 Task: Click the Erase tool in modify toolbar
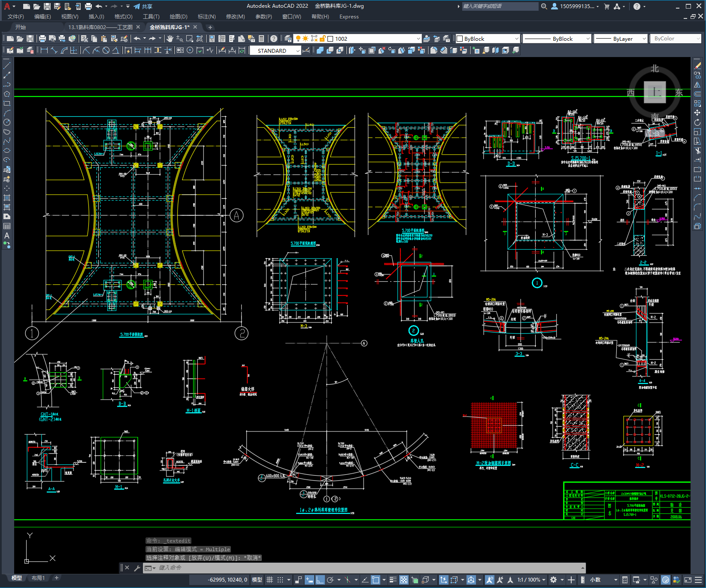[697, 66]
